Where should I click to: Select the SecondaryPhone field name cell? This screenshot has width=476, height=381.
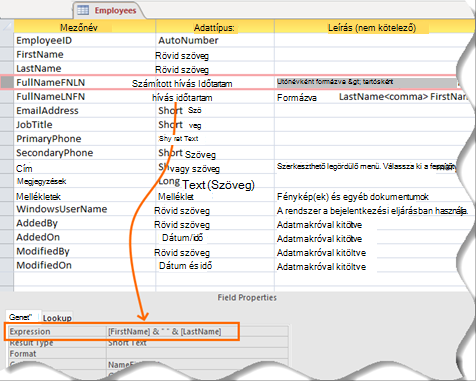click(85, 152)
